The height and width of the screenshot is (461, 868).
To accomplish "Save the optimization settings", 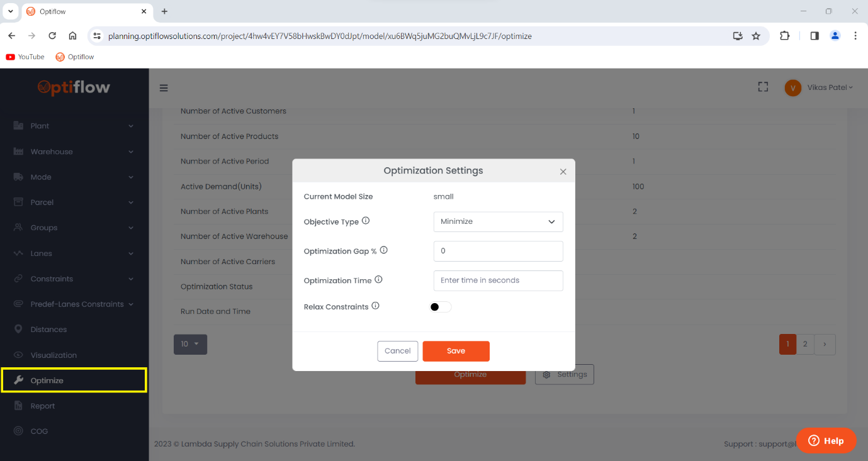I will 456,351.
